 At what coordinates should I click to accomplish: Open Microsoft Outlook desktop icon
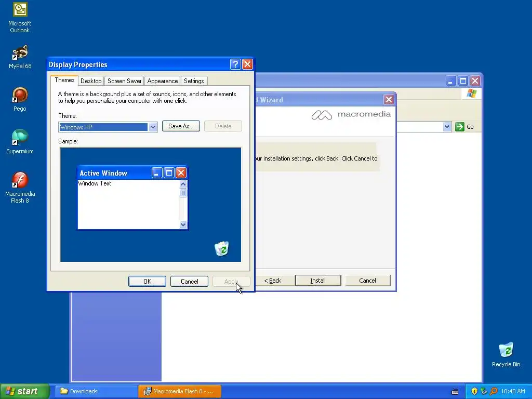click(20, 17)
